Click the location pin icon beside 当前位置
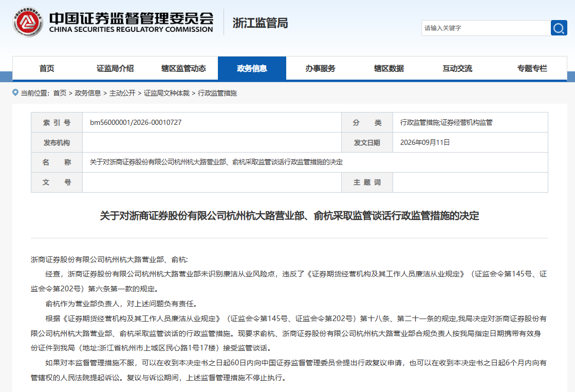The width and height of the screenshot is (575, 392). tap(15, 92)
